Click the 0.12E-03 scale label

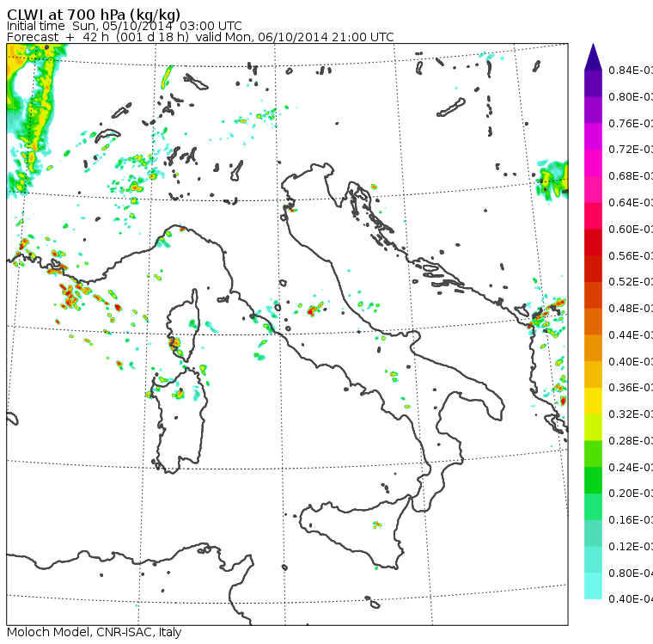(x=631, y=547)
